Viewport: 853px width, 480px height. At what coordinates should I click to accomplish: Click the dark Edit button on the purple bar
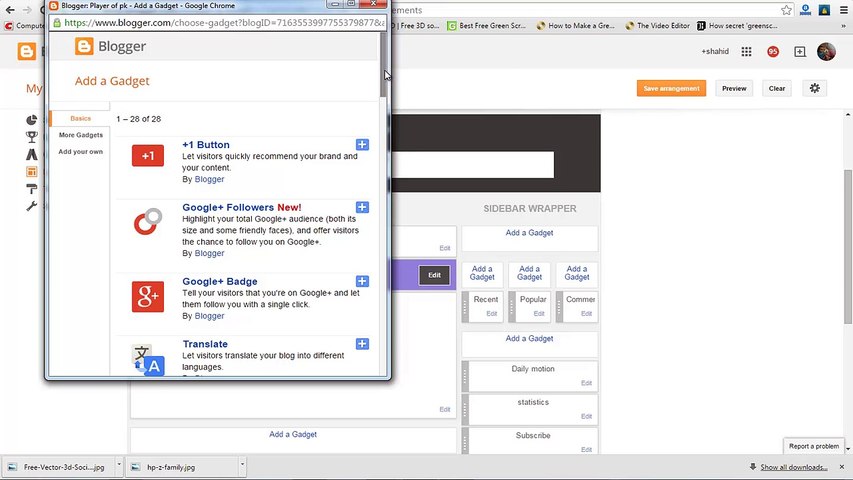[x=434, y=275]
